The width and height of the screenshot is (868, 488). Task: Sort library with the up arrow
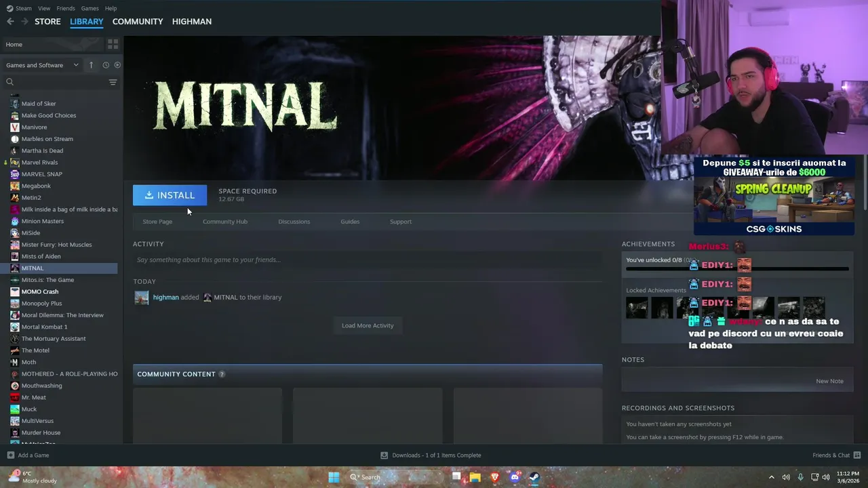click(x=92, y=65)
